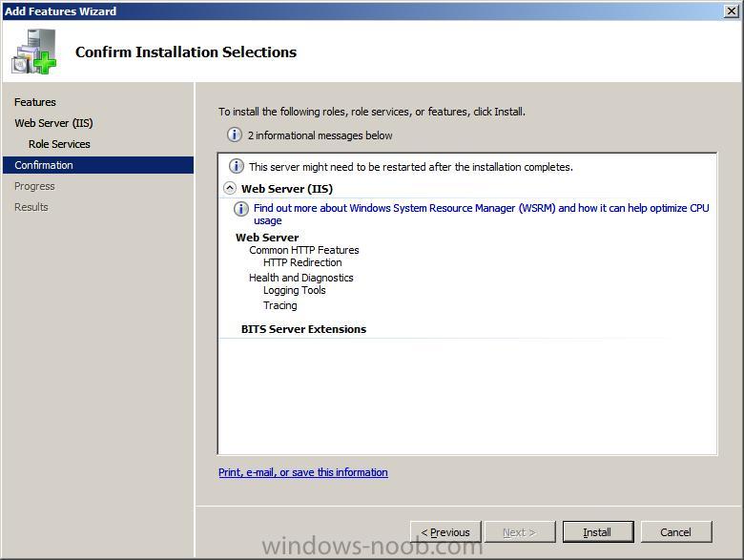Open the Role Services step in sidebar
The width and height of the screenshot is (744, 560).
point(59,144)
